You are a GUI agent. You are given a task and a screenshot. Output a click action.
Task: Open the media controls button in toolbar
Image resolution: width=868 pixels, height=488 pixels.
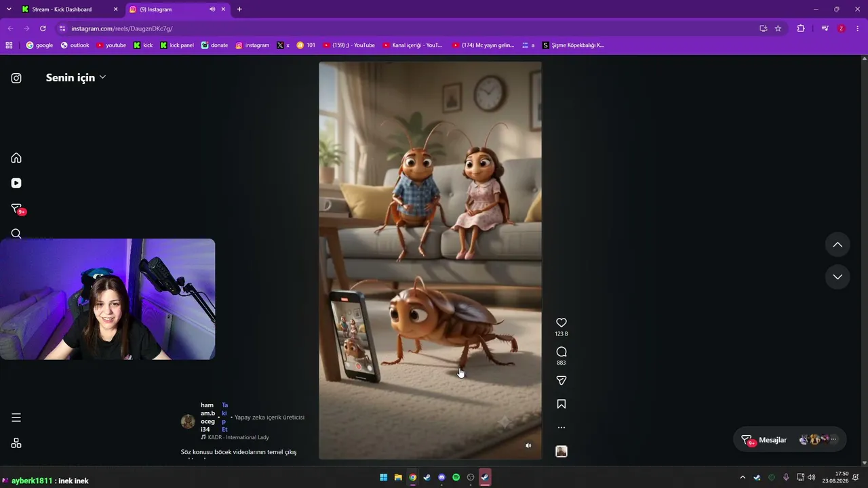pos(825,28)
